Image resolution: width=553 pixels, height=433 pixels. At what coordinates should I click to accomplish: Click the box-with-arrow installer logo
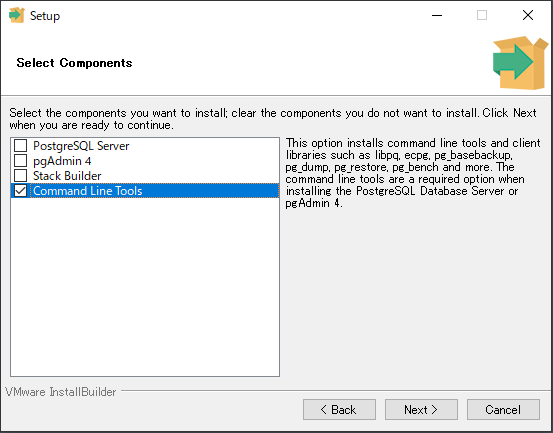pyautogui.click(x=520, y=62)
